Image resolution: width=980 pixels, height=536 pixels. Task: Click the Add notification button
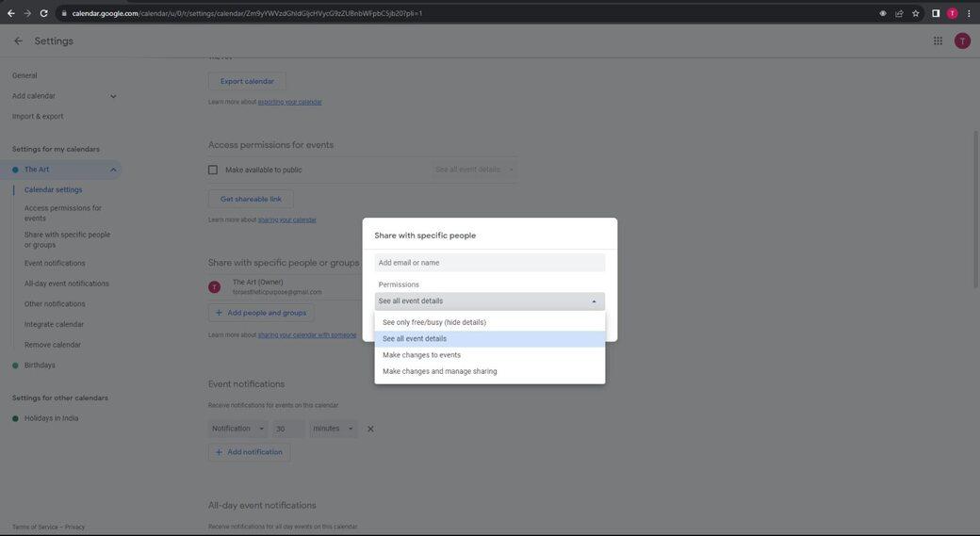[249, 452]
